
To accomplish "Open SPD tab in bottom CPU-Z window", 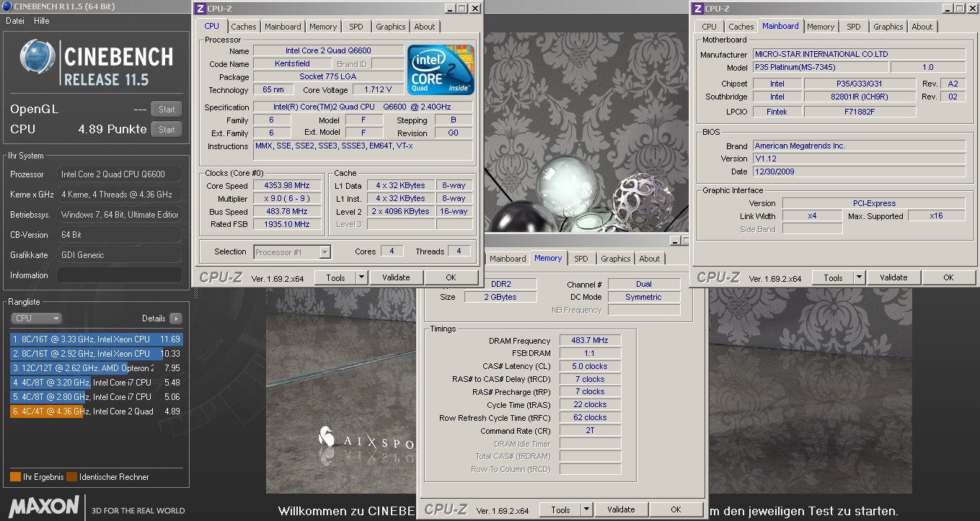I will (581, 259).
